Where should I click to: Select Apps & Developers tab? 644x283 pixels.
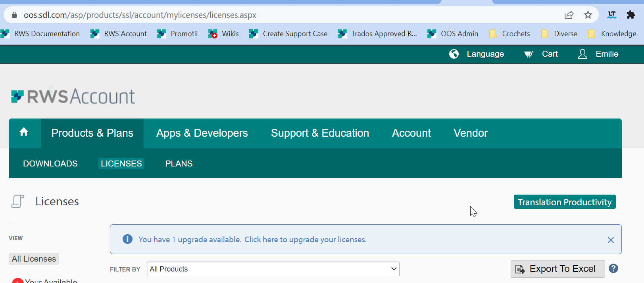202,133
